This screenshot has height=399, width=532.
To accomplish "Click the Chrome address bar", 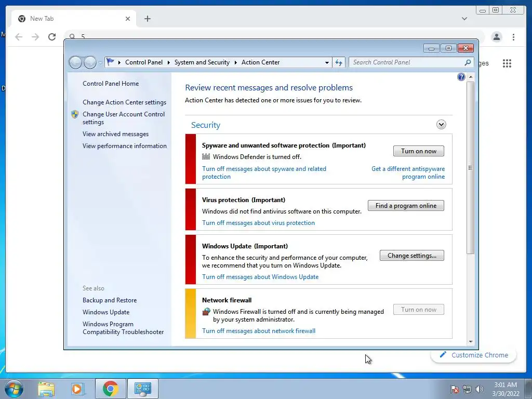I will click(x=275, y=36).
